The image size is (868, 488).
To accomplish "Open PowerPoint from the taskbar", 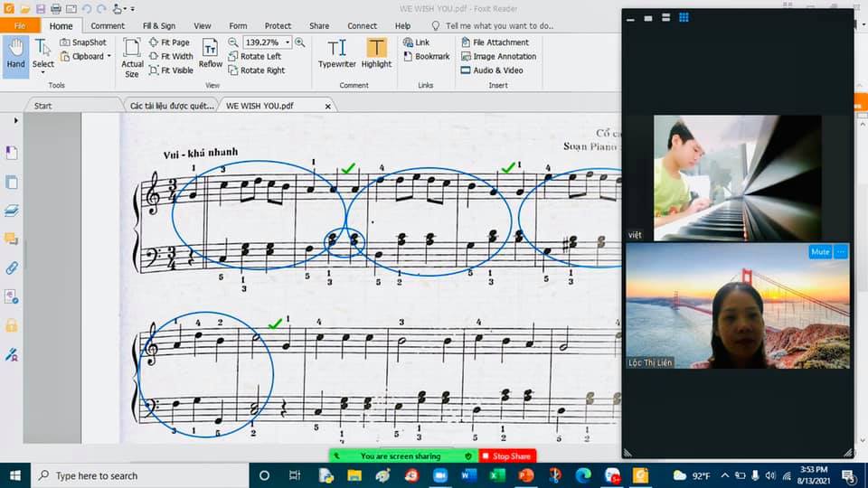I will [526, 475].
